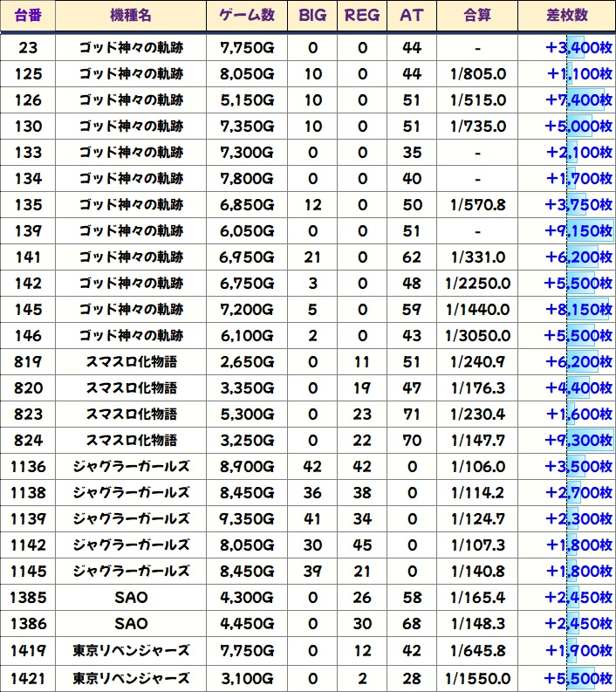Click the REG column header

tap(362, 17)
